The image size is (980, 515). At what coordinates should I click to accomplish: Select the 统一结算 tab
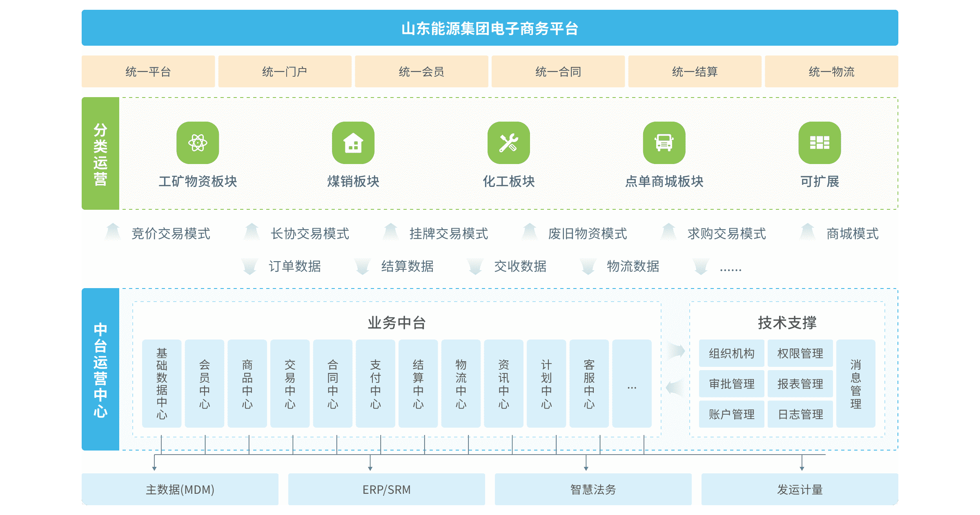(695, 72)
